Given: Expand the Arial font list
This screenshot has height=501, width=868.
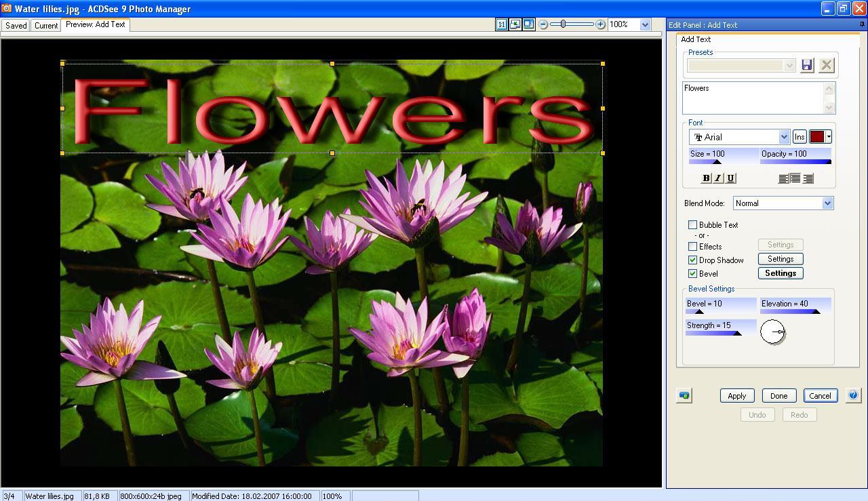Looking at the screenshot, I should click(785, 136).
